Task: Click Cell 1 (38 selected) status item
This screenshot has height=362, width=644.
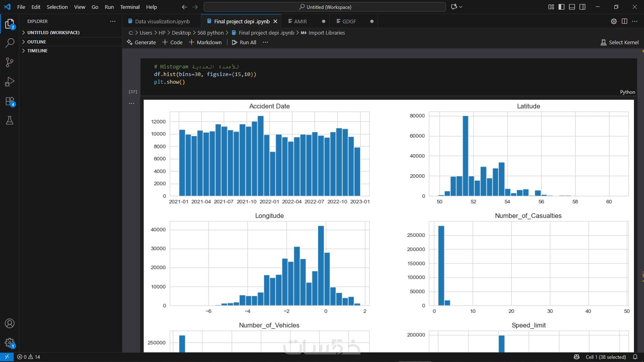Action: (x=606, y=357)
